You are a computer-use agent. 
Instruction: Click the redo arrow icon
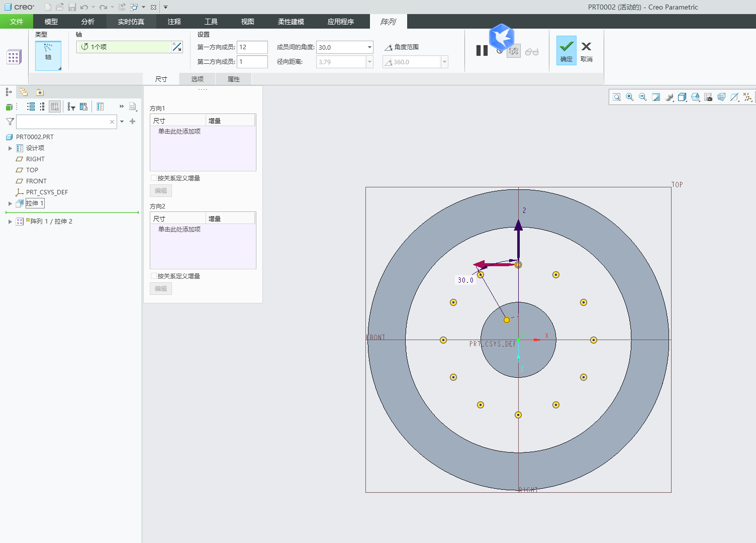pyautogui.click(x=103, y=7)
